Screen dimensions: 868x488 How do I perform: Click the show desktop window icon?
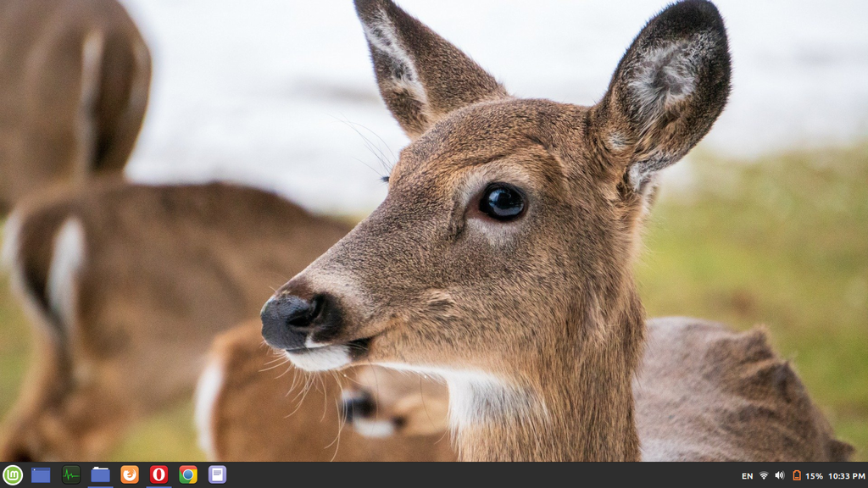point(41,474)
